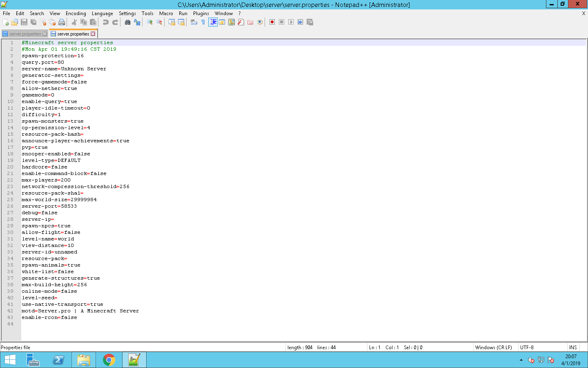Click line number 42 in the margin
Viewport: 588px width, 368px height.
10,311
